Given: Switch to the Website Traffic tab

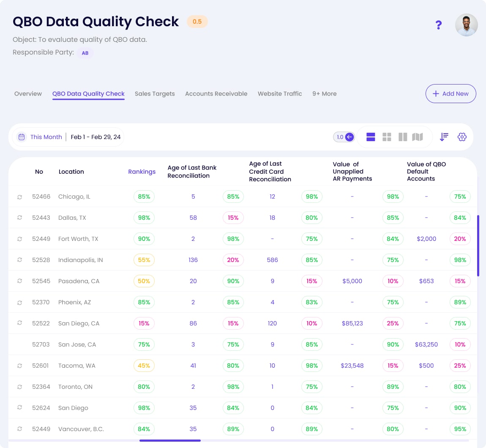Looking at the screenshot, I should [x=280, y=94].
